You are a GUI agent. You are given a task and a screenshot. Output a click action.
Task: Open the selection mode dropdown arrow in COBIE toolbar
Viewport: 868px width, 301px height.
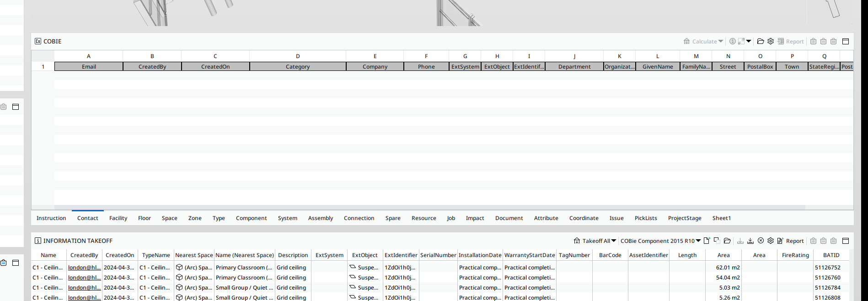point(749,41)
